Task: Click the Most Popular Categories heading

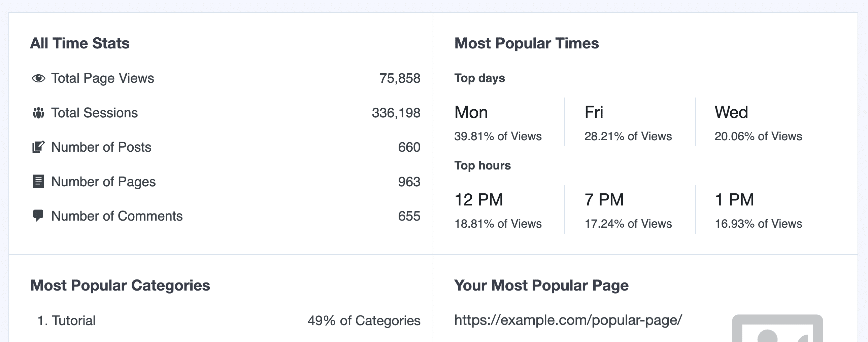Action: [x=120, y=286]
